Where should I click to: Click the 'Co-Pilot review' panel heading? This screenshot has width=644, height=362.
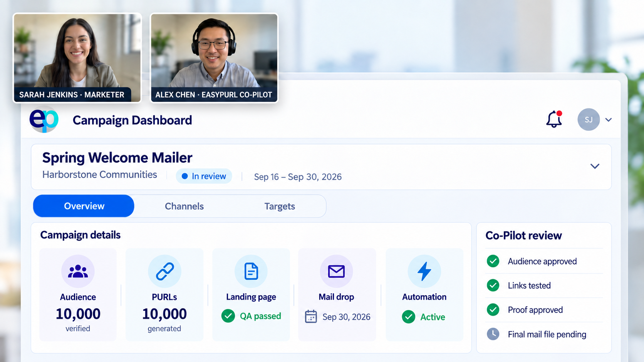point(523,235)
